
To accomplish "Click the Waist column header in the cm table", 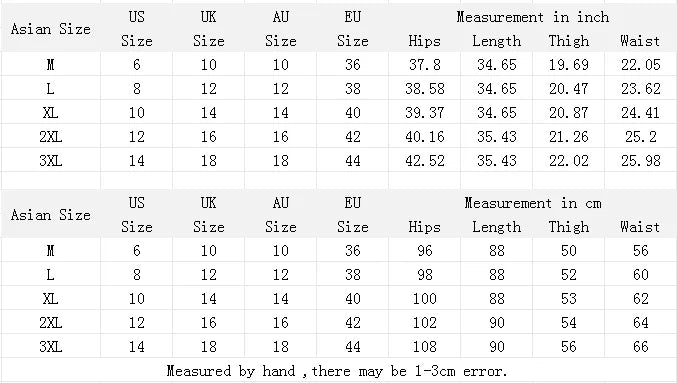I will 640,227.
